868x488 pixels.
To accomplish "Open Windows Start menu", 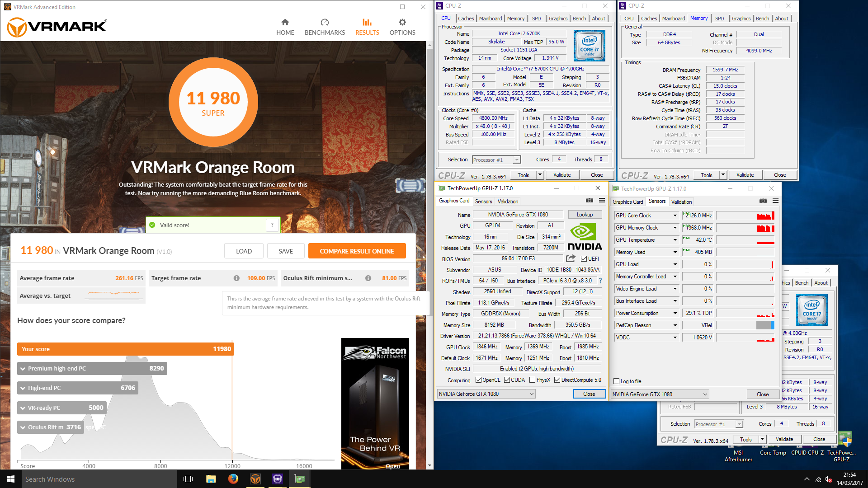I will click(x=11, y=479).
